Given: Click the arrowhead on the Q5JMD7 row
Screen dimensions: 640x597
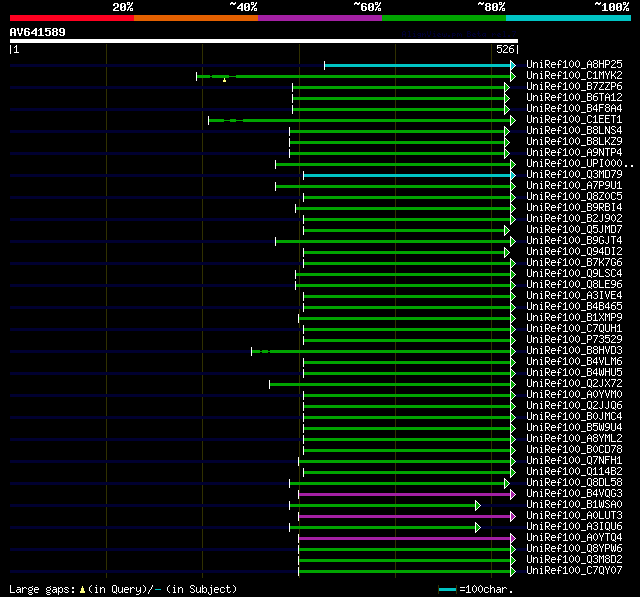Looking at the screenshot, I should pos(507,230).
